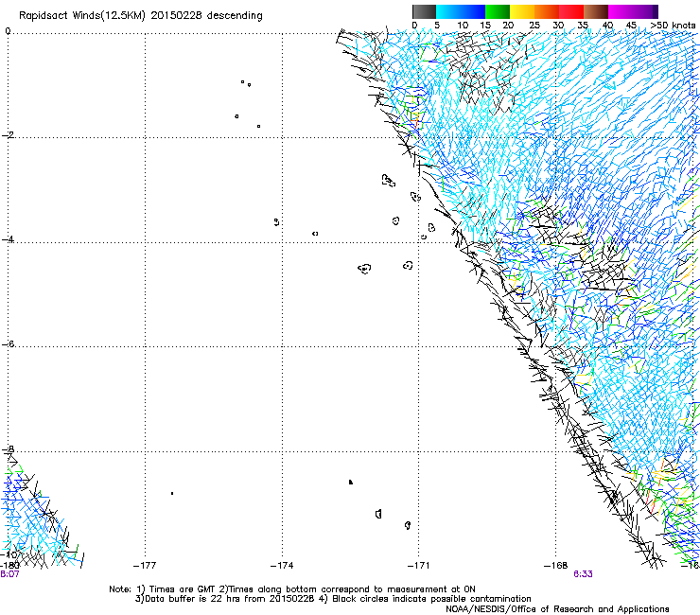Click the title text 'Rapidscat Winds(12.5KM)'
Image resolution: width=700 pixels, height=615 pixels.
click(83, 15)
